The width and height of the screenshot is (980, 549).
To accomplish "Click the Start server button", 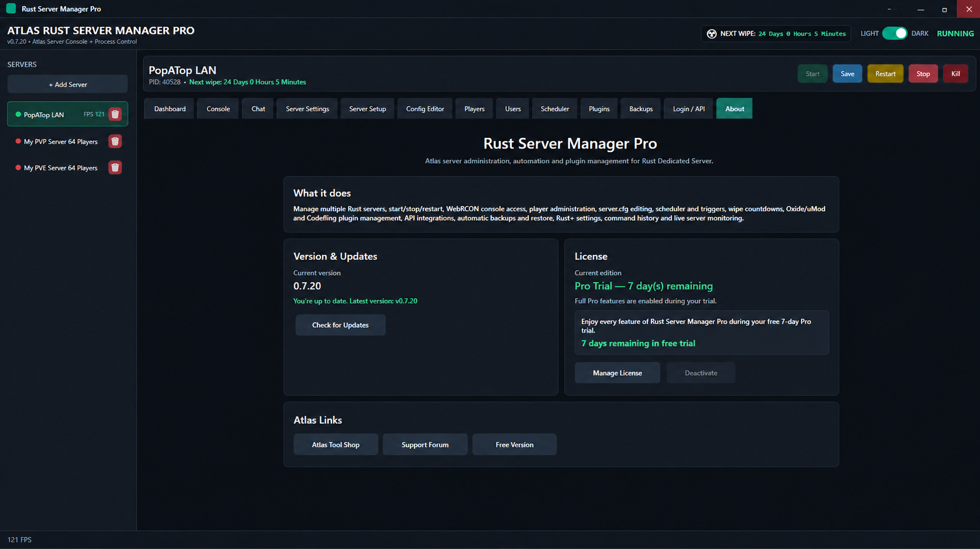I will [x=812, y=74].
